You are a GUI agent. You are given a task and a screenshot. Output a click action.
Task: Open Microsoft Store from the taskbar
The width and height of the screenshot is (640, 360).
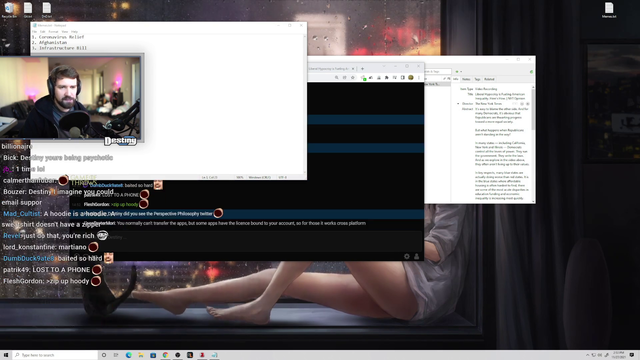click(153, 355)
